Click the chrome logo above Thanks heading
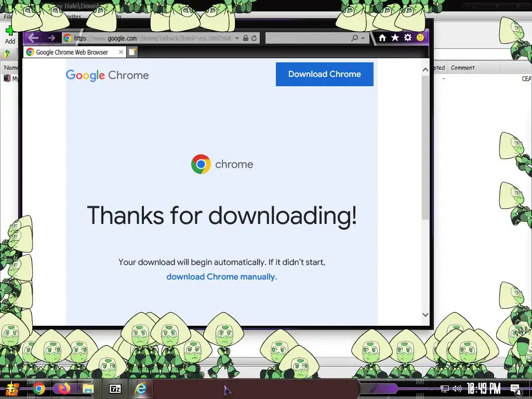The image size is (532, 399). [222, 164]
